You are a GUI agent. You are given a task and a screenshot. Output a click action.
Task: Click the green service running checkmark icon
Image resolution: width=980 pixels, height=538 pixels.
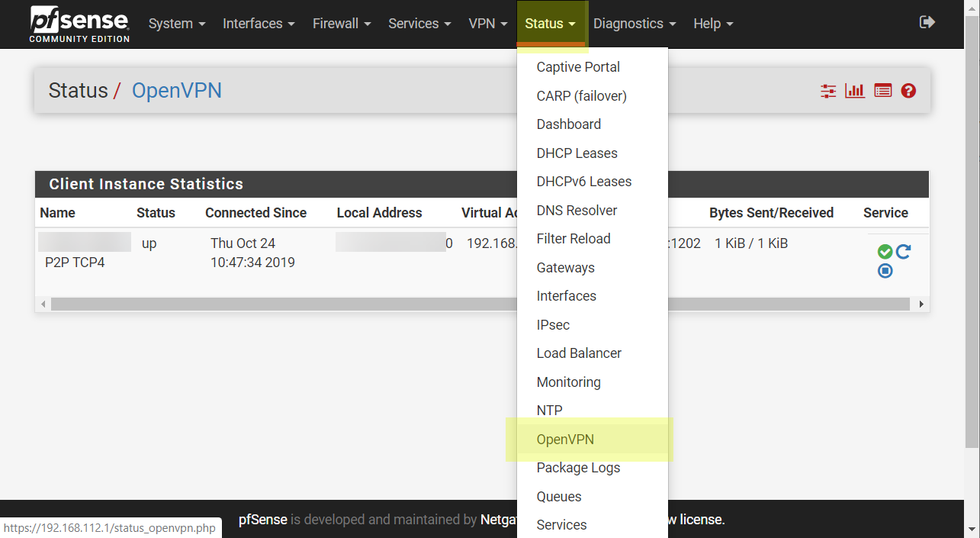pos(885,252)
